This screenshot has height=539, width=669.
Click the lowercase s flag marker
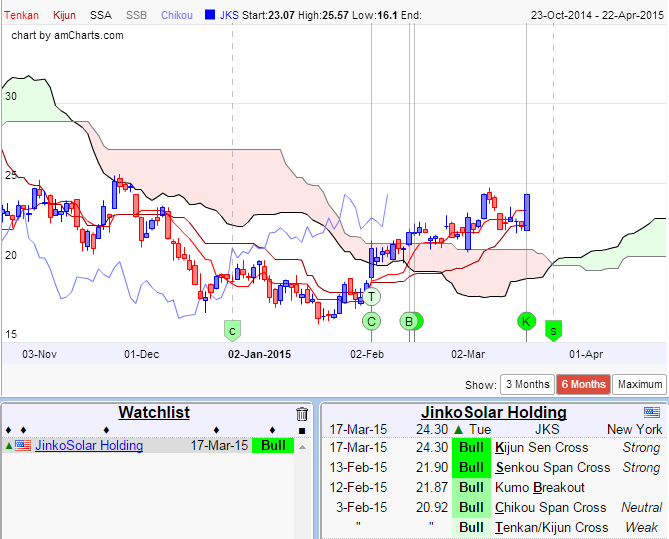[x=554, y=329]
